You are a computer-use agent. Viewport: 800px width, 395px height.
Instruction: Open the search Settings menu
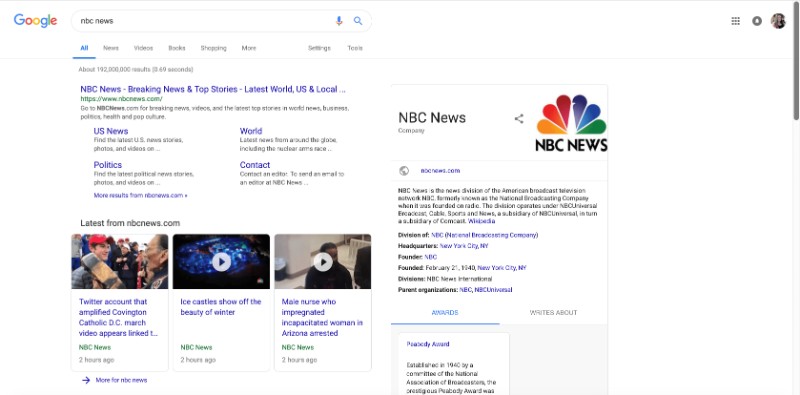click(x=319, y=48)
